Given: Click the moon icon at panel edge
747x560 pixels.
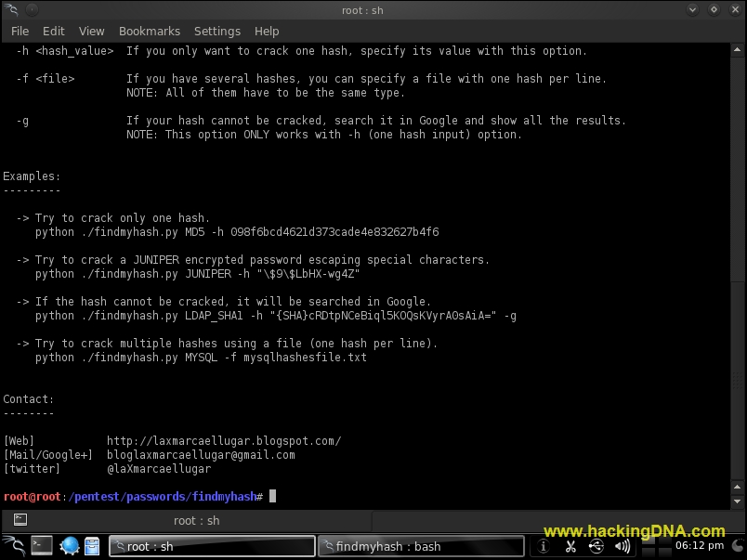Looking at the screenshot, I should (x=738, y=546).
